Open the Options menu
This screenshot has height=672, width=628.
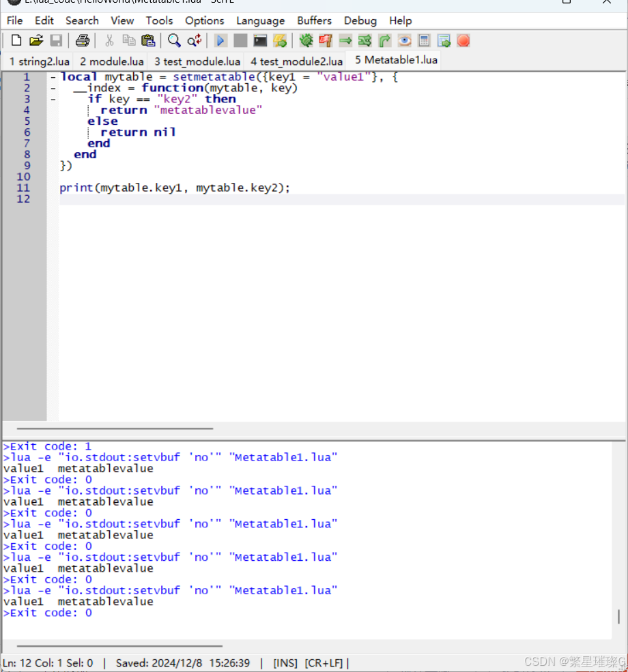204,20
